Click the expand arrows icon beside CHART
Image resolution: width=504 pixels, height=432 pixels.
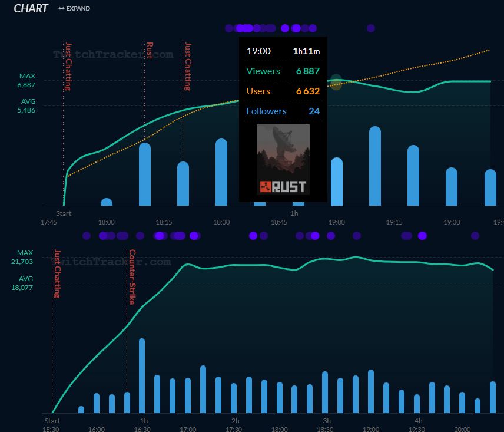click(61, 9)
